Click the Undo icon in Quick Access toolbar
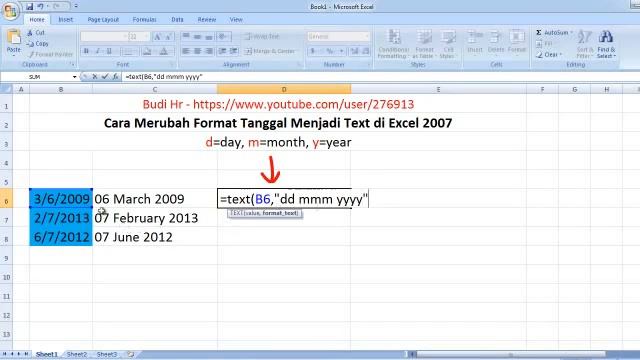This screenshot has width=640, height=360. (x=40, y=7)
